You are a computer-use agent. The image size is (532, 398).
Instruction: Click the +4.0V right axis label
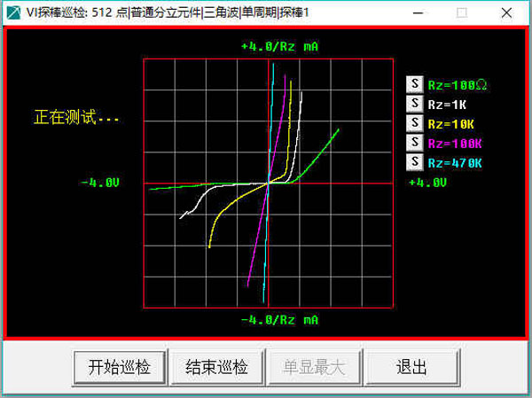(x=427, y=183)
